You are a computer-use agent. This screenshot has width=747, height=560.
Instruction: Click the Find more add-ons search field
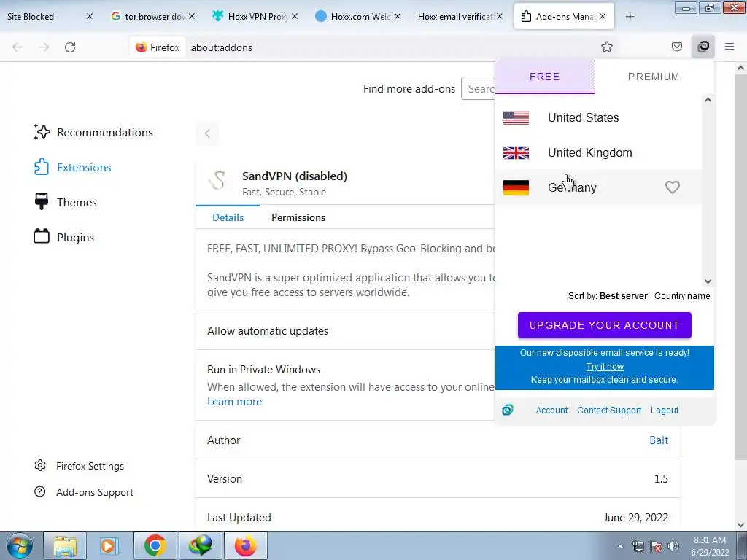478,88
